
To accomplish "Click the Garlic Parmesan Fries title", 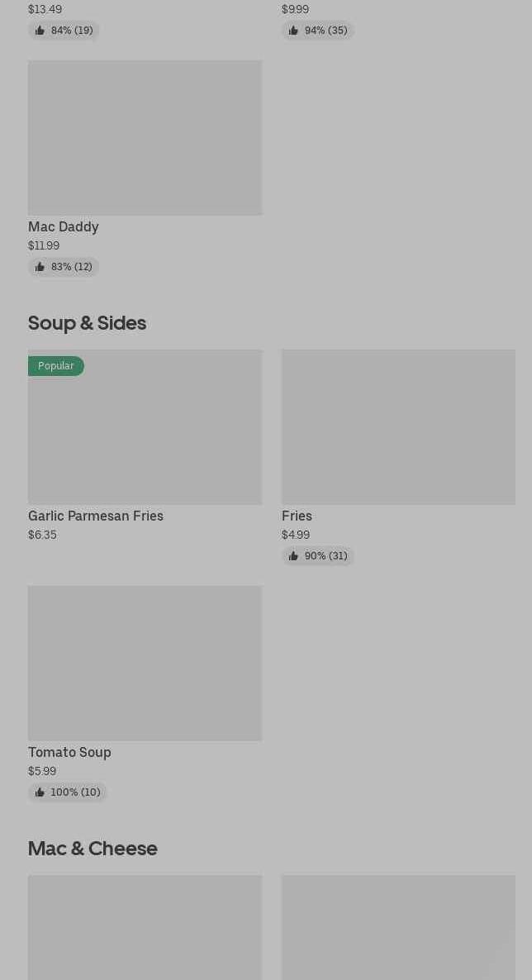I will 96,516.
